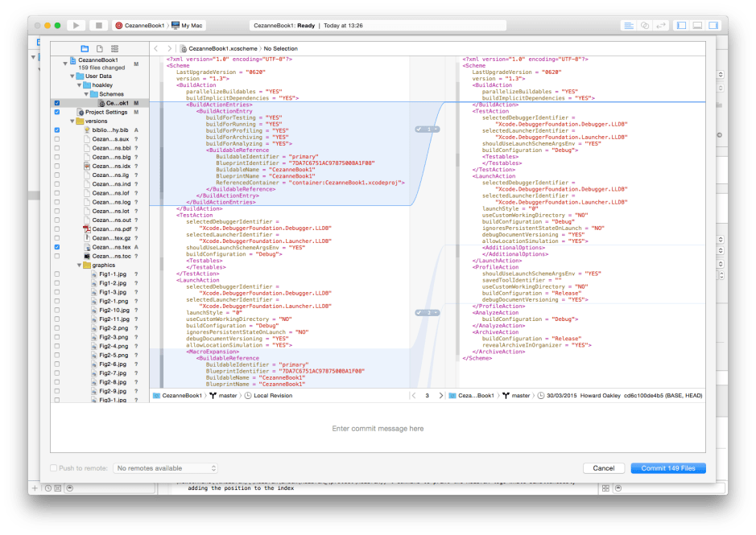Screen dimensions: 756x535
Task: Enable the Push to remote checkbox
Action: coord(52,467)
